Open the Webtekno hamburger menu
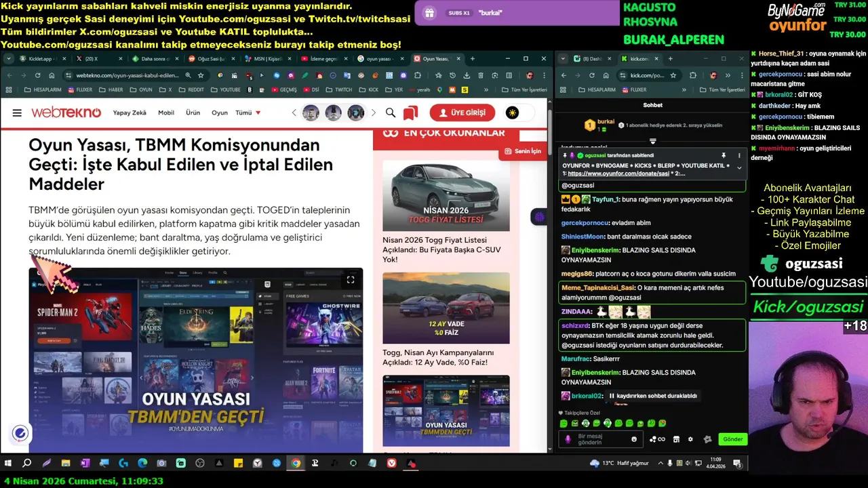The width and height of the screenshot is (868, 488). click(x=17, y=113)
